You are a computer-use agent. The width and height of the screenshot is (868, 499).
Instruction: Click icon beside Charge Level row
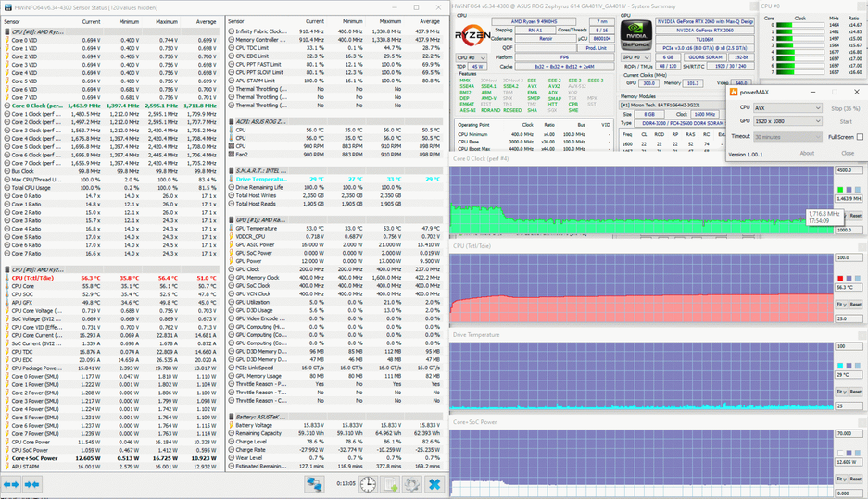(232, 442)
